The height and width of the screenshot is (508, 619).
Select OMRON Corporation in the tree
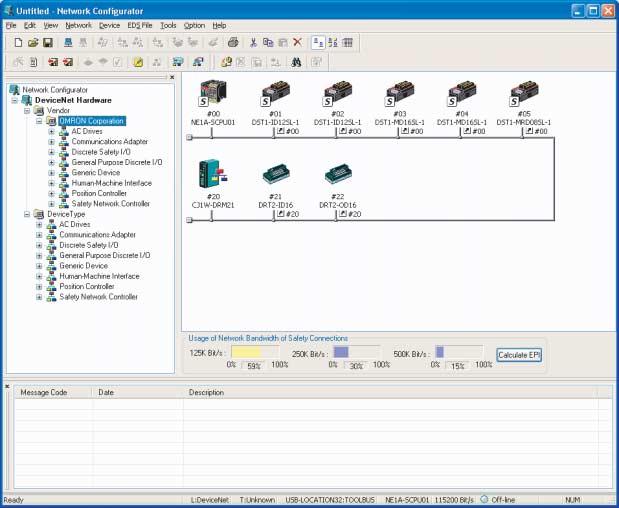pos(92,121)
